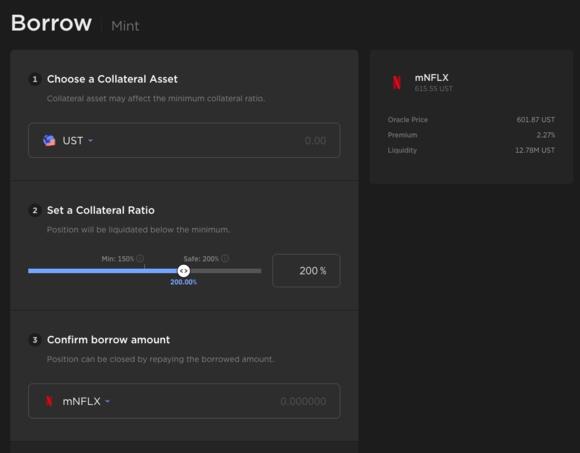580x453 pixels.
Task: Click the Min: 150% slider label
Action: [118, 258]
